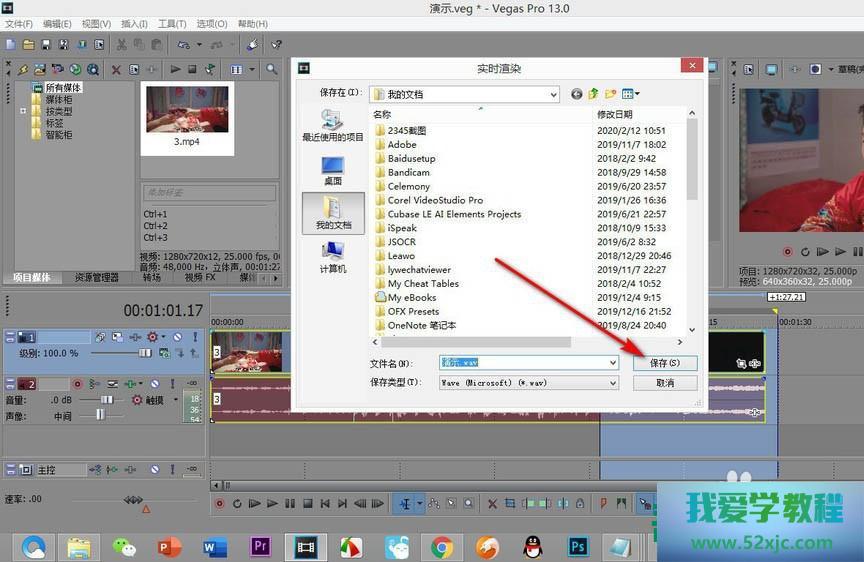Click the remove media (red X) icon
This screenshot has height=562, width=864.
click(x=116, y=70)
